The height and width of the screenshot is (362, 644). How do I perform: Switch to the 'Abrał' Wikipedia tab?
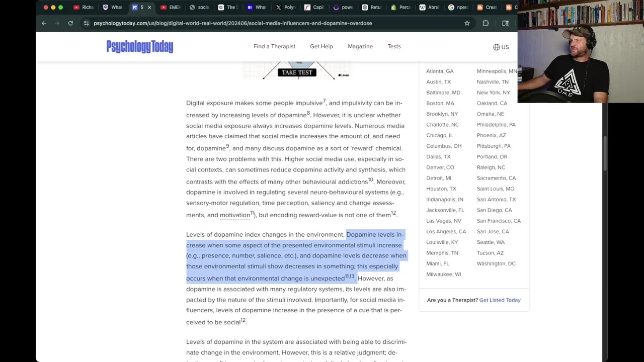[430, 8]
